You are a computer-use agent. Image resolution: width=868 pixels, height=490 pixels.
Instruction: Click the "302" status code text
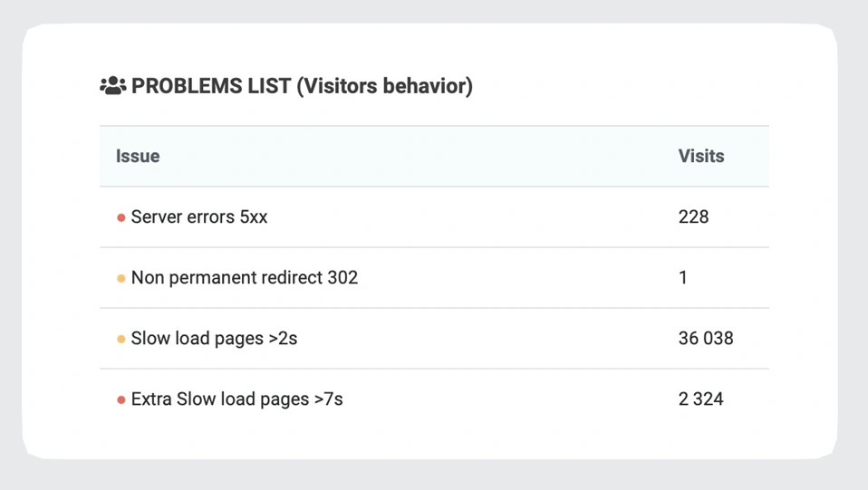pyautogui.click(x=342, y=278)
